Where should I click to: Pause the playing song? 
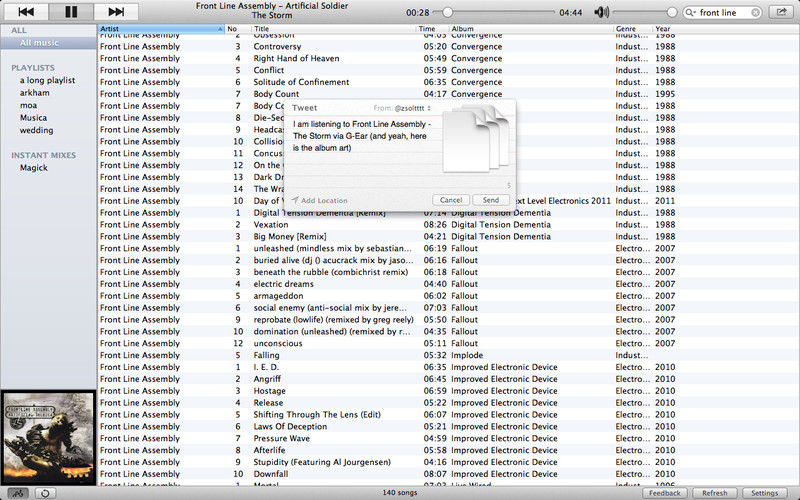pyautogui.click(x=71, y=12)
